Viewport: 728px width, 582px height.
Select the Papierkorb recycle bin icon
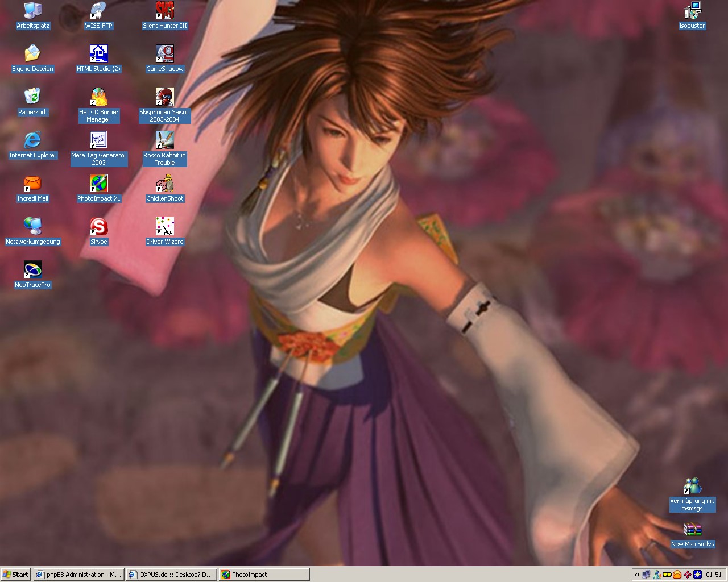coord(33,97)
